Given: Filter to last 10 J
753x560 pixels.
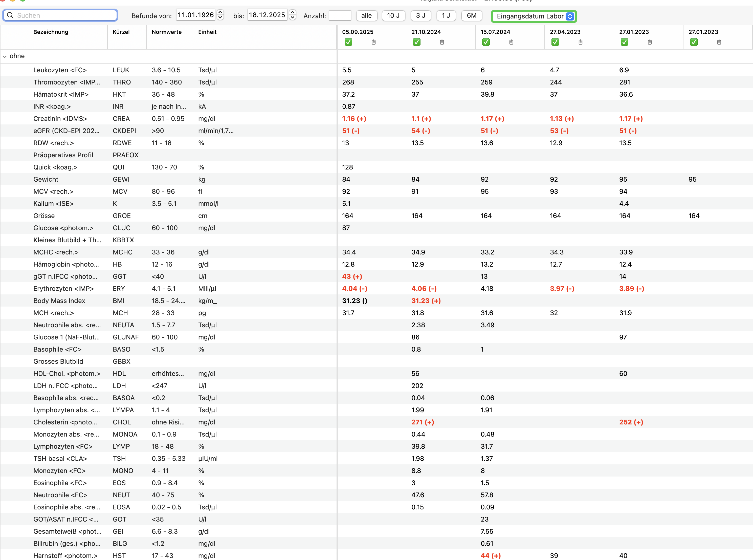Looking at the screenshot, I should click(x=393, y=16).
